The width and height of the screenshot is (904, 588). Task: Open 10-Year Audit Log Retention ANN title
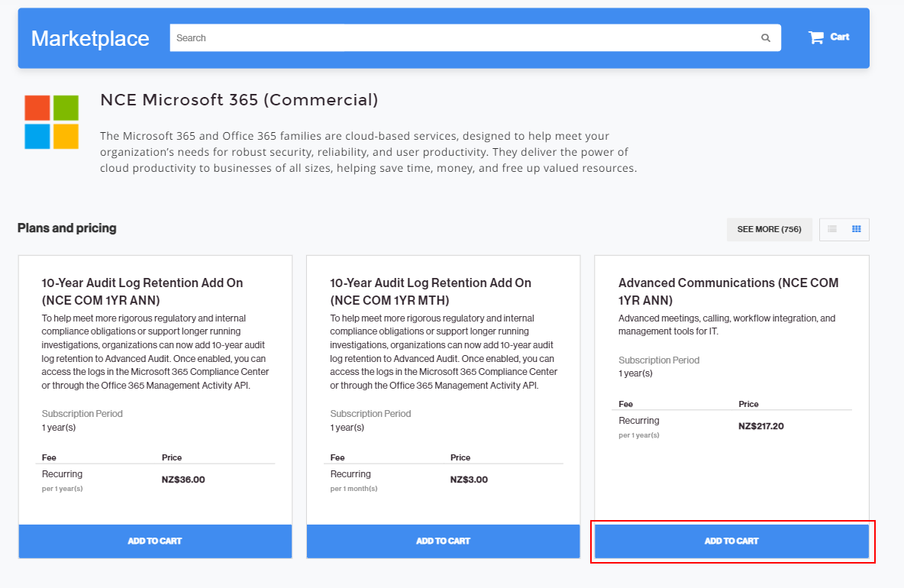(x=142, y=291)
